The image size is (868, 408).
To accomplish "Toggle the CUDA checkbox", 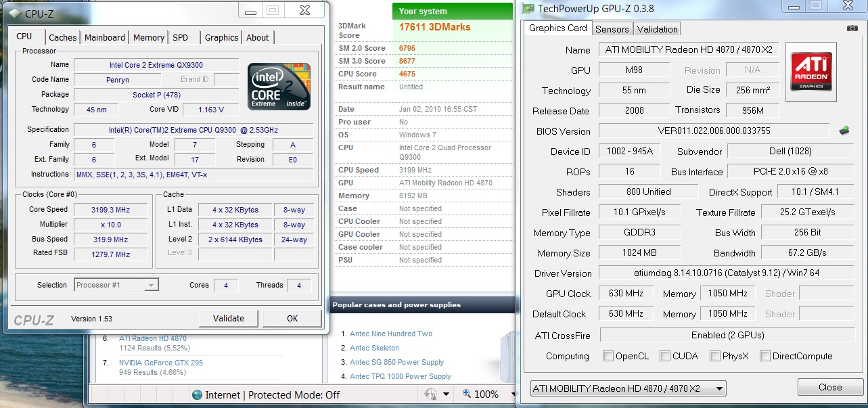I will point(665,356).
